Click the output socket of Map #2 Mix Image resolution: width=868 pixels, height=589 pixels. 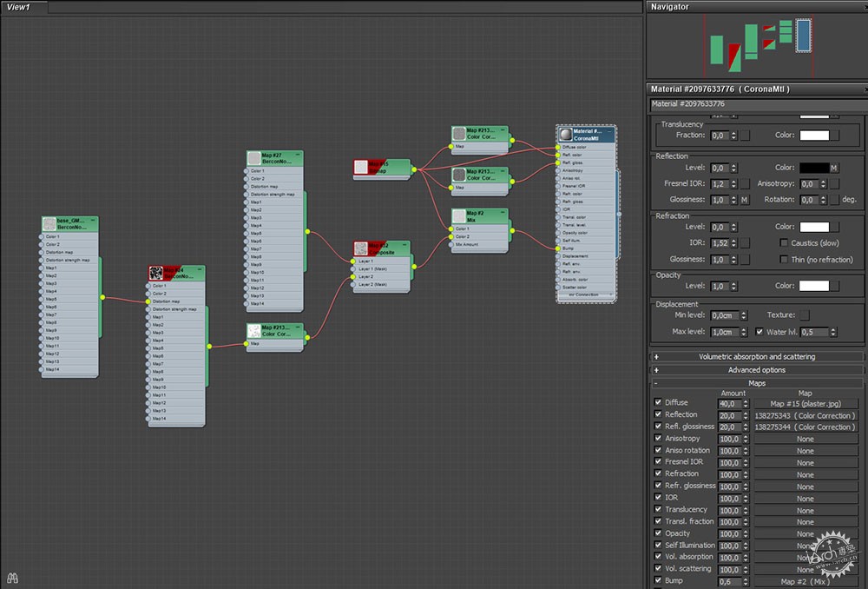point(512,230)
